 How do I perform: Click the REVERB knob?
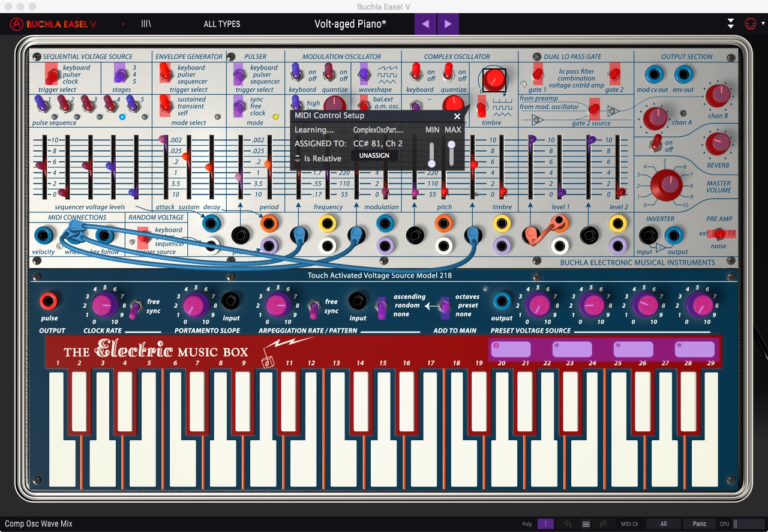point(718,144)
